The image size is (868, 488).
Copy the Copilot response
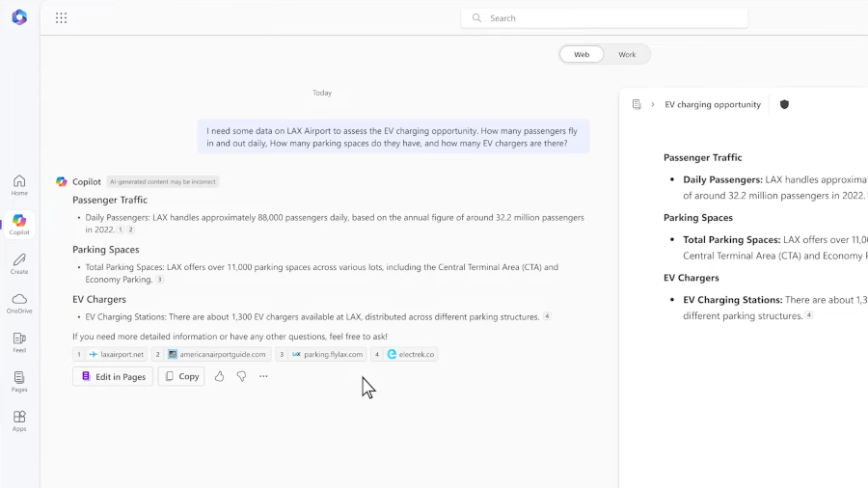point(181,376)
